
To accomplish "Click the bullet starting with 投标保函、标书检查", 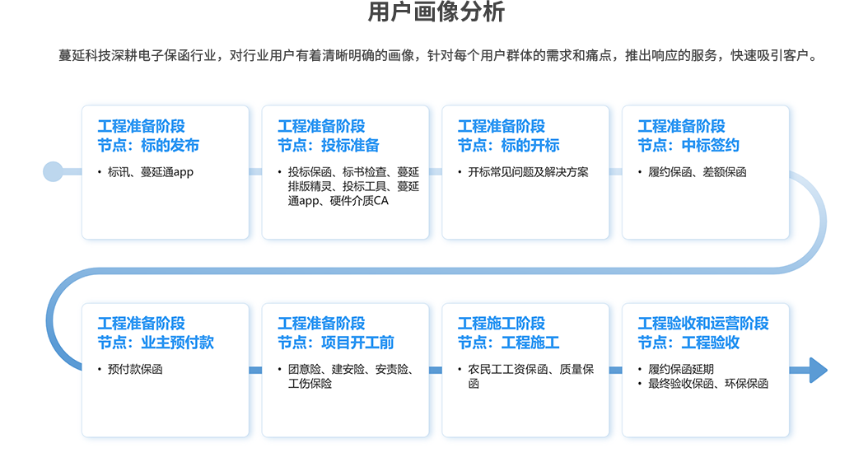I will coord(353,186).
